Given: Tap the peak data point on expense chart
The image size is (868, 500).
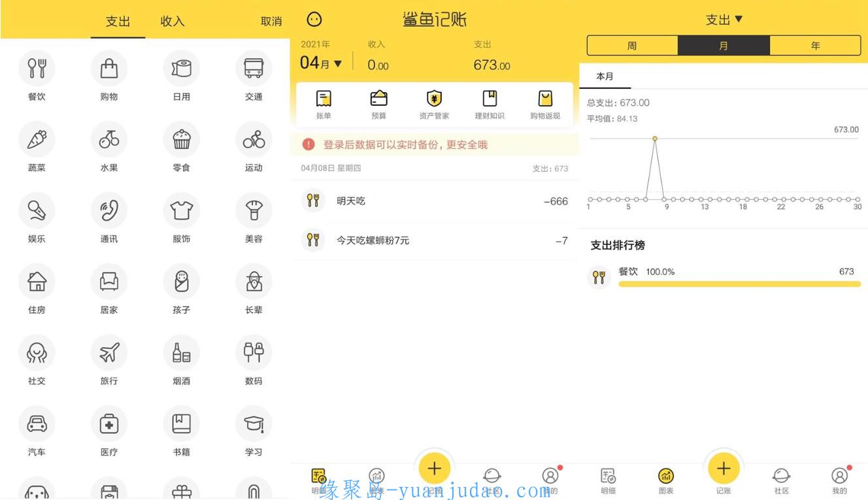Looking at the screenshot, I should click(654, 139).
